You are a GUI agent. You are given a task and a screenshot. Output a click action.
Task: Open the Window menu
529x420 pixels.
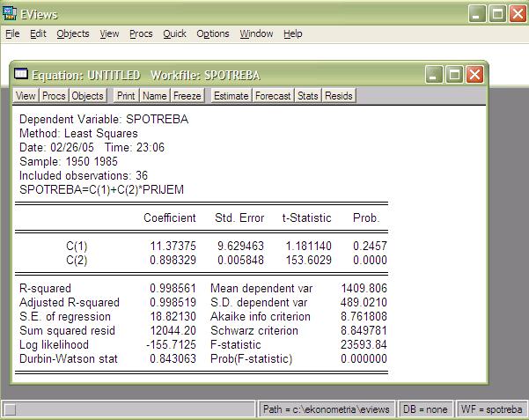coord(256,33)
